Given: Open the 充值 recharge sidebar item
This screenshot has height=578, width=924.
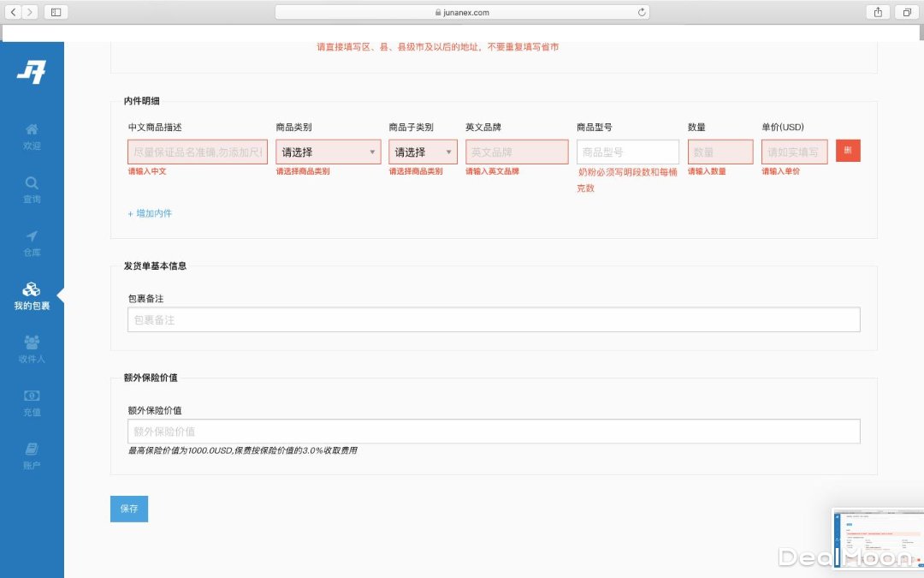Looking at the screenshot, I should click(32, 402).
